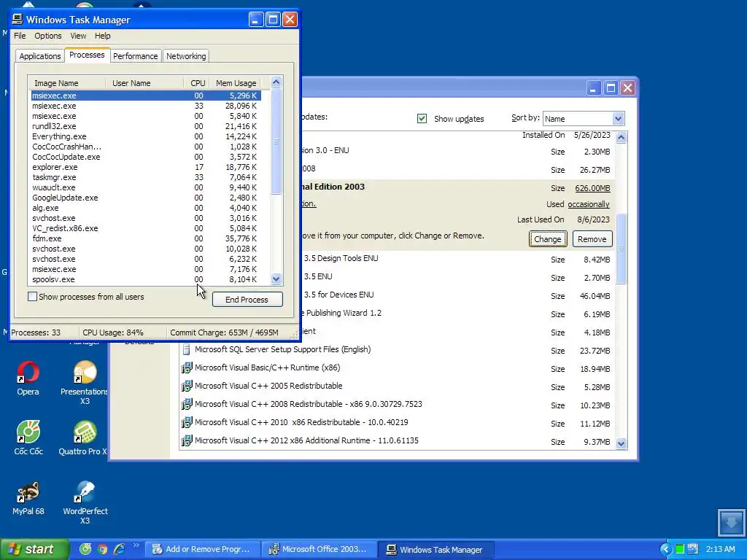Select the explorer.exe process row

(x=146, y=167)
